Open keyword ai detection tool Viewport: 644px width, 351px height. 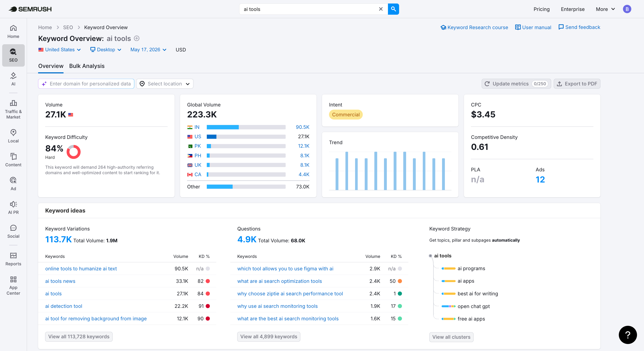(64, 306)
